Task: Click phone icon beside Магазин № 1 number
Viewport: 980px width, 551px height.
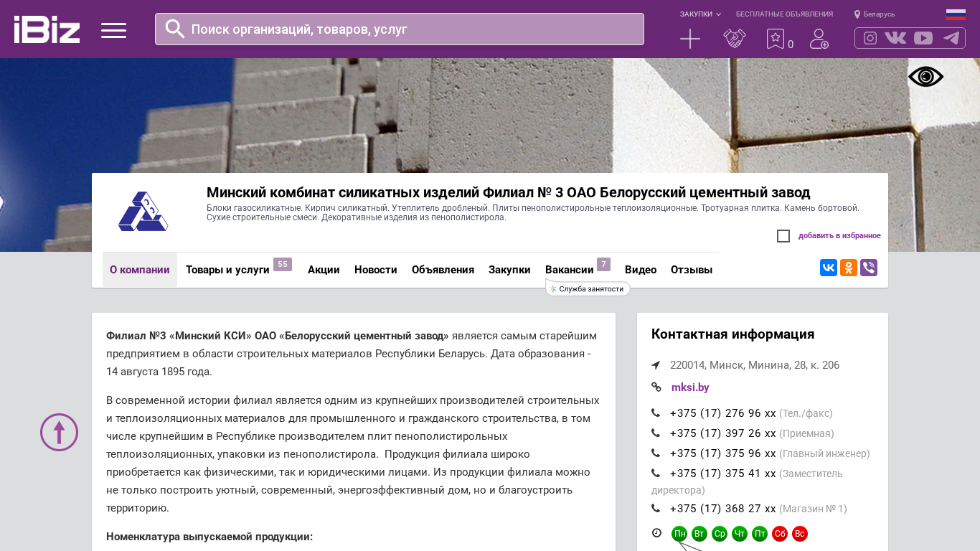Action: 656,509
